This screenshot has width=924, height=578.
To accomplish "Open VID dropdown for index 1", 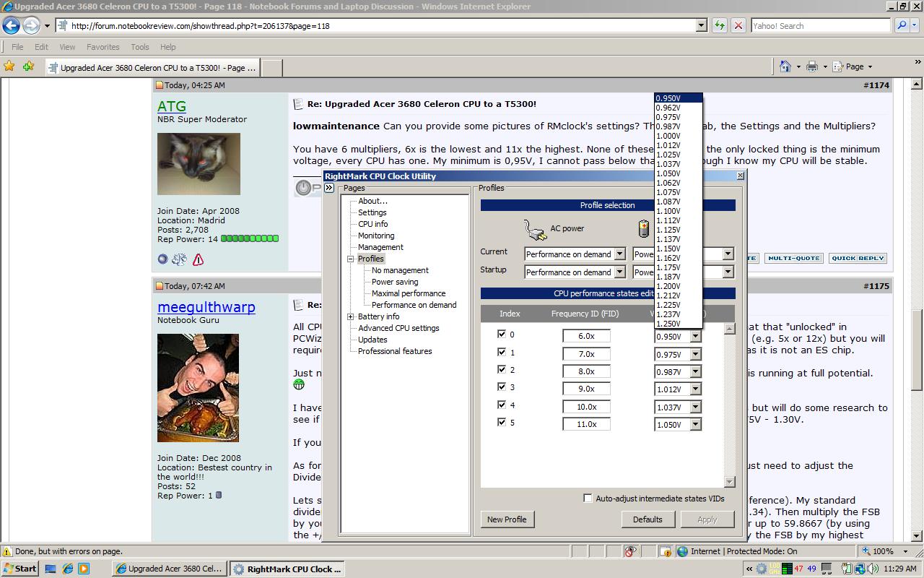I will click(695, 354).
